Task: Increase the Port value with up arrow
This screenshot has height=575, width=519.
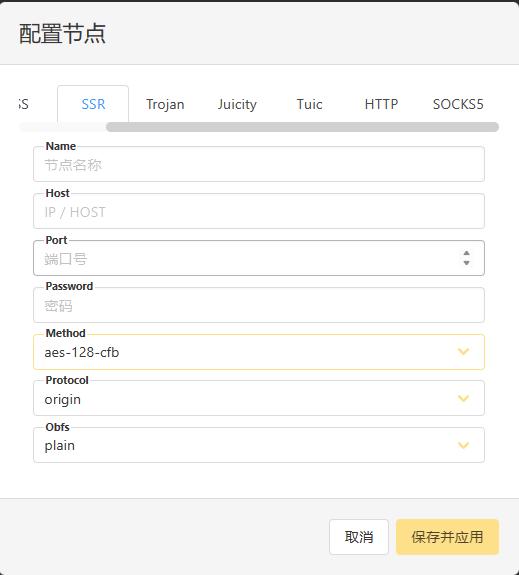Action: click(467, 253)
